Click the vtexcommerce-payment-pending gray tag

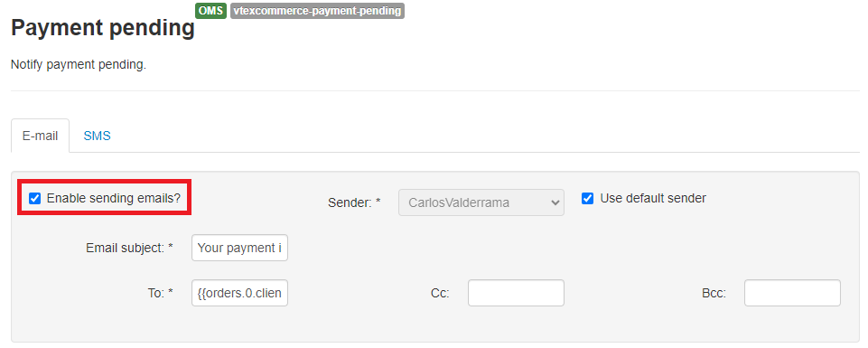(x=317, y=11)
